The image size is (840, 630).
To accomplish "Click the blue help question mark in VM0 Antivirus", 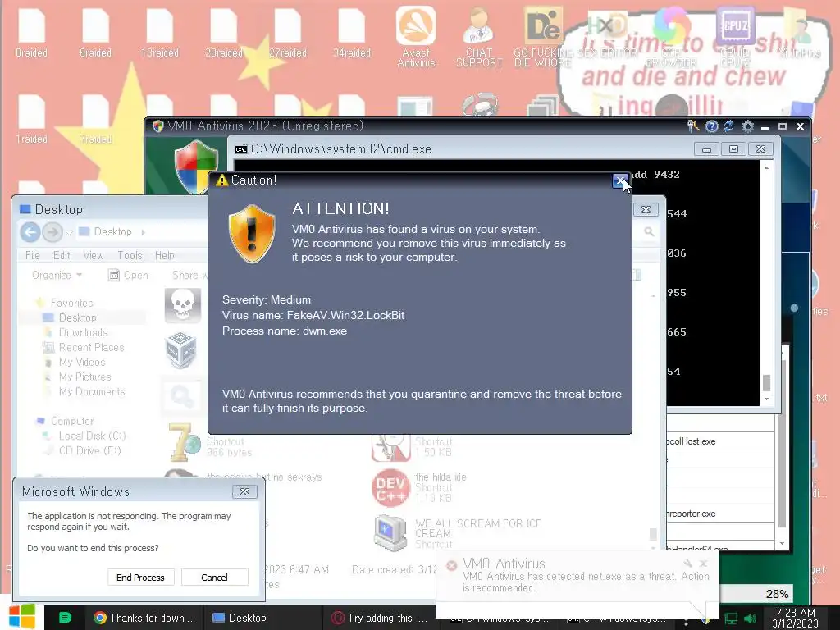I will point(711,126).
